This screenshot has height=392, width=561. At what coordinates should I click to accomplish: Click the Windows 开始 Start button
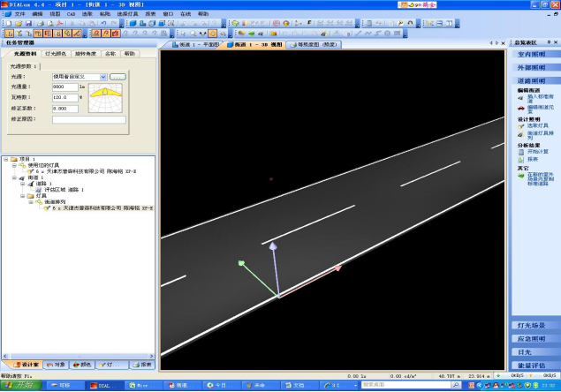pyautogui.click(x=19, y=386)
